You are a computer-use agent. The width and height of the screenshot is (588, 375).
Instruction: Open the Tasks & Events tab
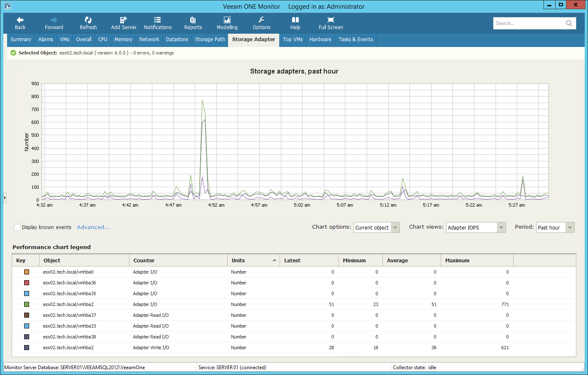click(356, 39)
